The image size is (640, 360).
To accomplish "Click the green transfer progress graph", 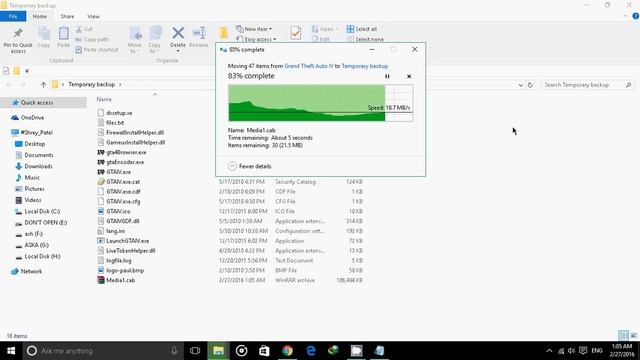I will (320, 103).
